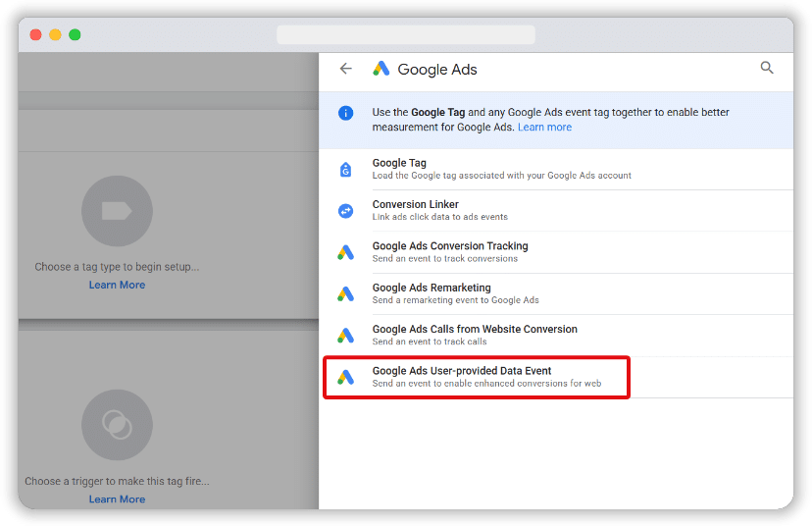812x526 pixels.
Task: Click 'Load the Google tag associated' description
Action: 501,176
